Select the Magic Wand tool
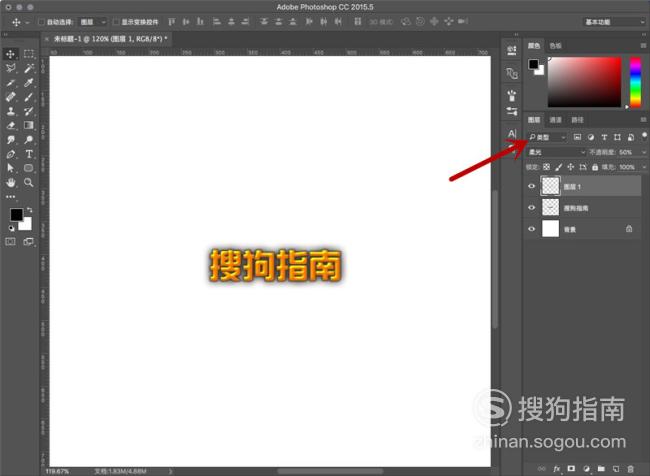650x476 pixels. click(x=29, y=68)
